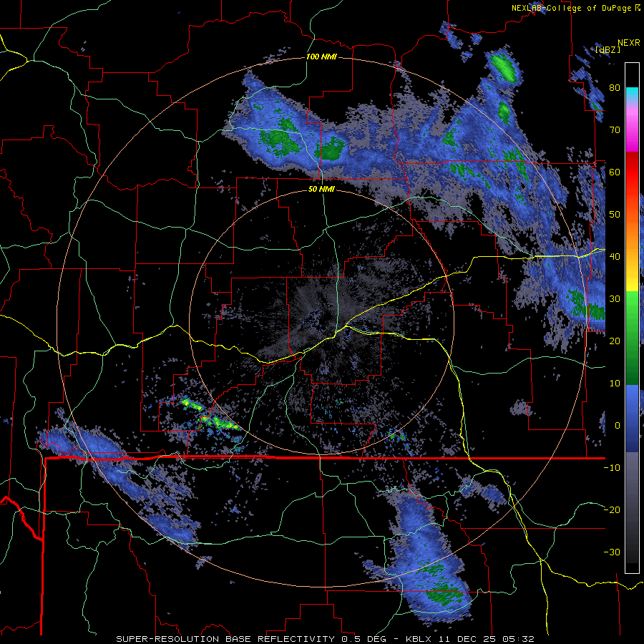Screen dimensions: 644x644
Task: Click the 70 value on the dBZ scale
Action: pyautogui.click(x=615, y=130)
